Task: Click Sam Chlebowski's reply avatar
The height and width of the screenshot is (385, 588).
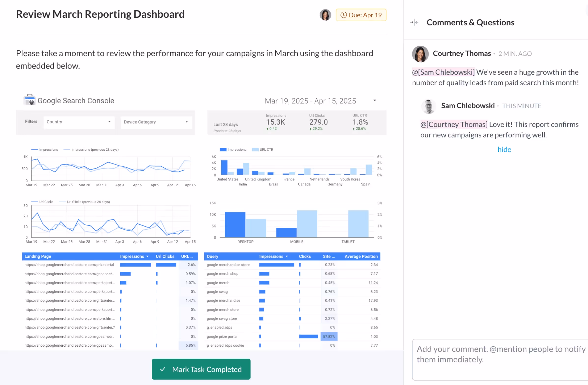Action: click(429, 106)
